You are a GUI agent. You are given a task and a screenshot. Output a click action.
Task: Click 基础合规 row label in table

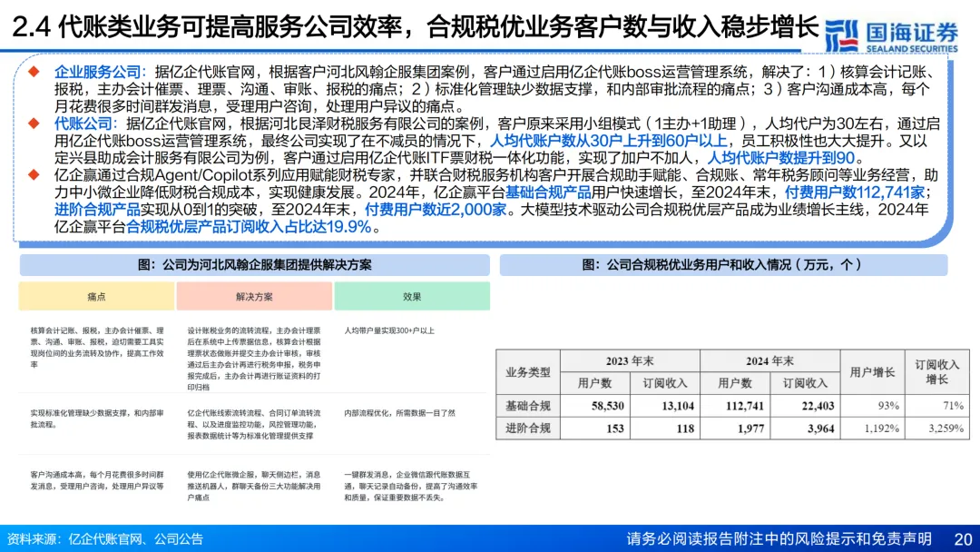coord(528,407)
